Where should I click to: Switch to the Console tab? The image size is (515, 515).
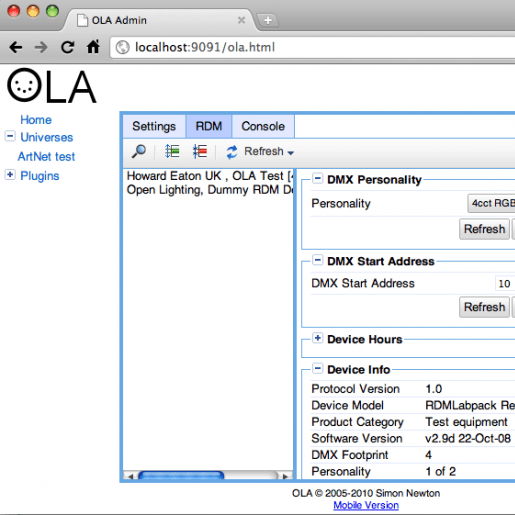pos(263,126)
